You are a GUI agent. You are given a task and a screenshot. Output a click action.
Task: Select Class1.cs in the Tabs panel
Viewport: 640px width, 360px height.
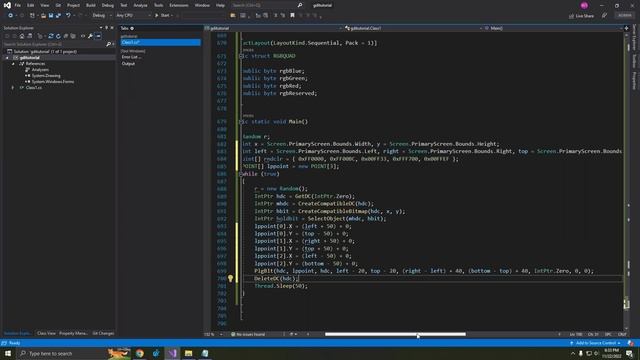coord(160,42)
